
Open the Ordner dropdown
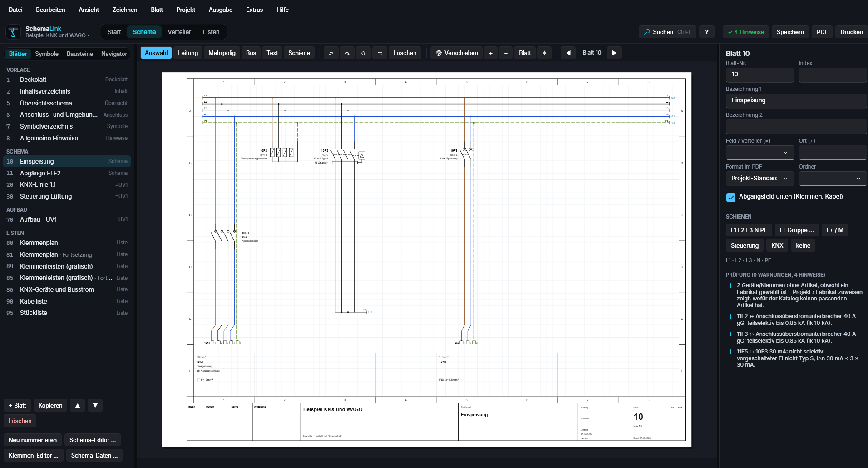point(833,178)
